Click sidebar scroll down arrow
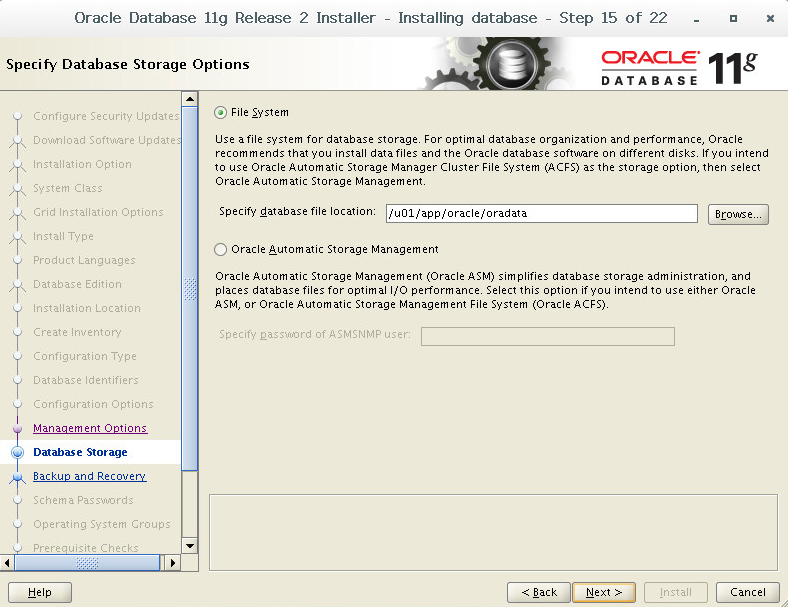 [x=189, y=546]
